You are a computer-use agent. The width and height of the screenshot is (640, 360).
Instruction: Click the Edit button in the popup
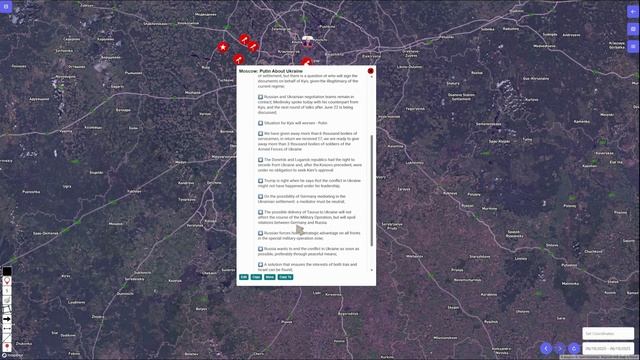[244, 277]
